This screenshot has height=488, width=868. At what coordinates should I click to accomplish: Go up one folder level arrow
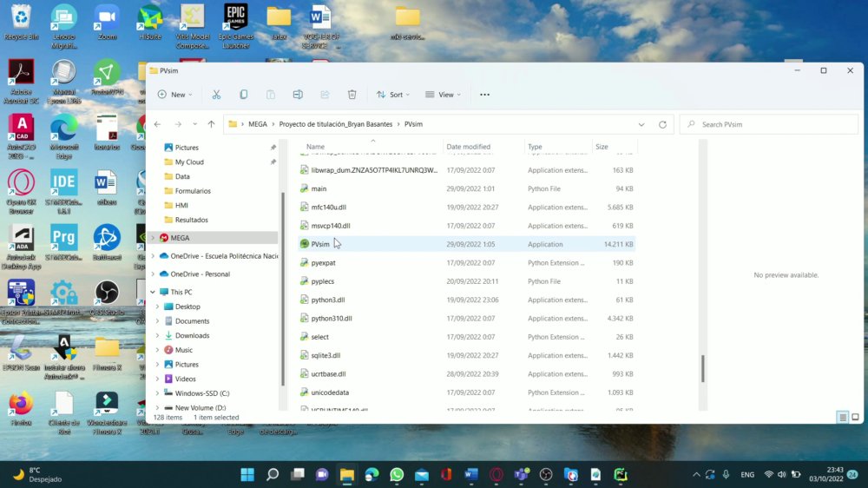211,125
